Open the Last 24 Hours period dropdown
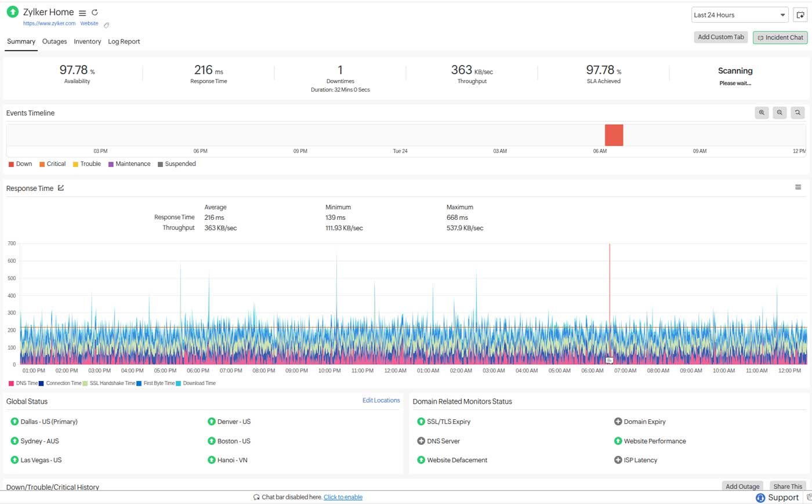812x504 pixels. point(739,14)
